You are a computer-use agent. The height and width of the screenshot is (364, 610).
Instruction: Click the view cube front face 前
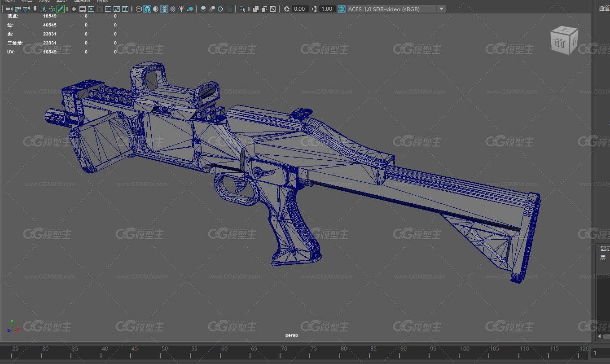560,44
